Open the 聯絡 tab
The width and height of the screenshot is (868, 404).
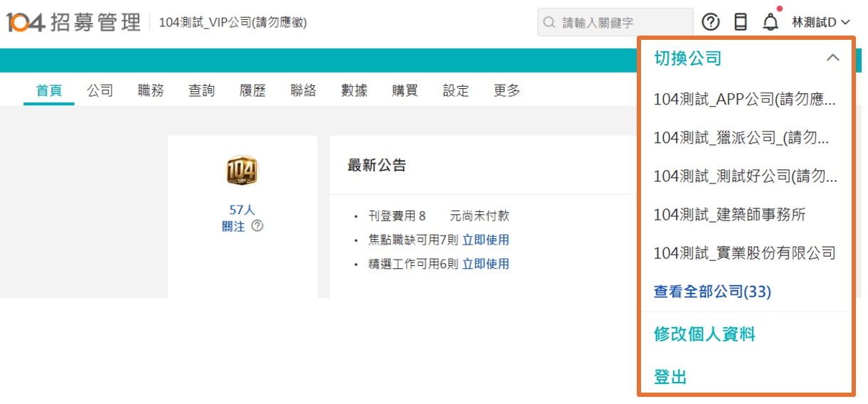pyautogui.click(x=304, y=90)
